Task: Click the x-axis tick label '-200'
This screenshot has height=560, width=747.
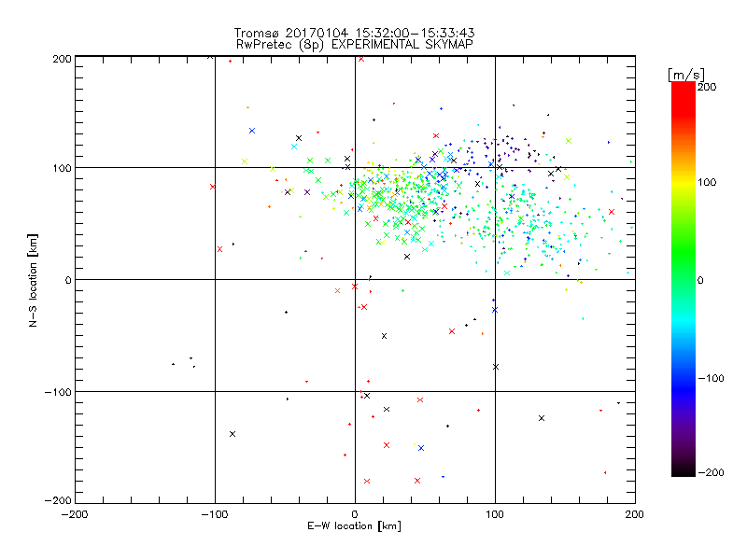Action: (x=75, y=514)
